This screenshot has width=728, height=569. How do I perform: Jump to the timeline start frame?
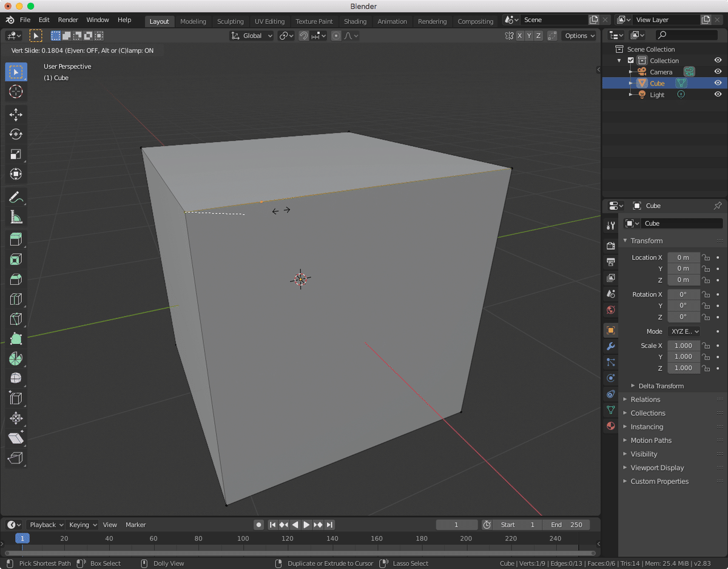tap(272, 525)
